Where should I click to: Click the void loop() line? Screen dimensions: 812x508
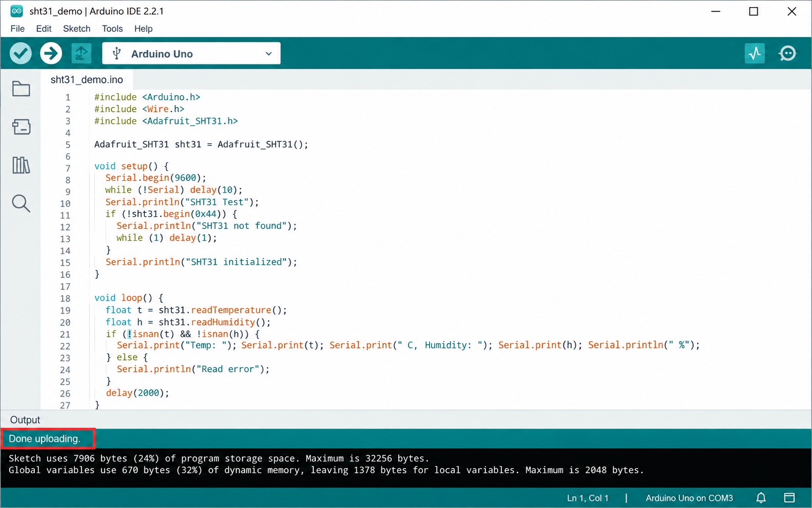click(x=129, y=298)
